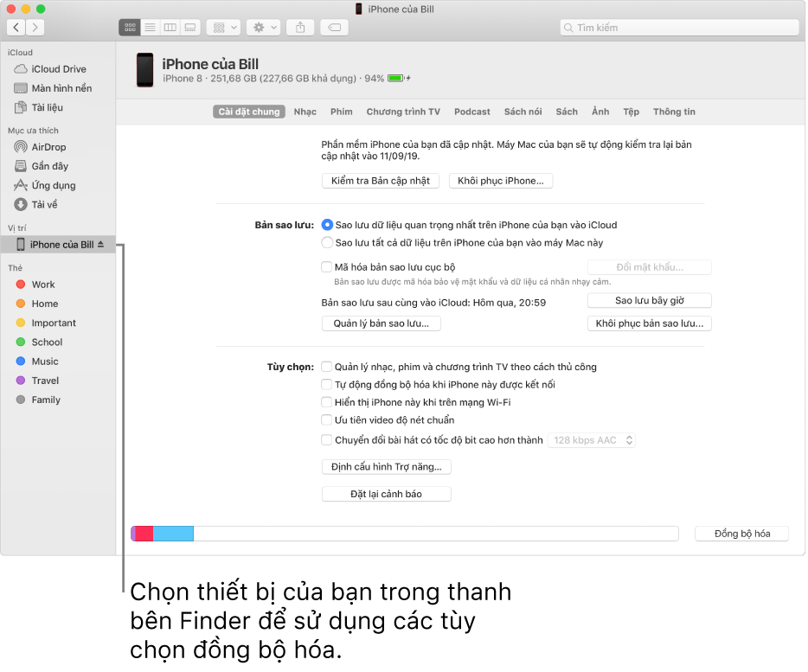
Task: Switch to Chương trình TV tab
Action: pyautogui.click(x=403, y=112)
